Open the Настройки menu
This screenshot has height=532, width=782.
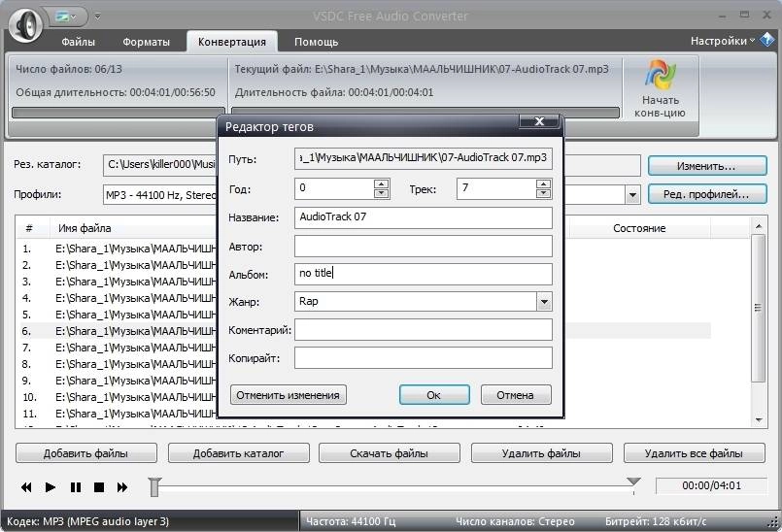722,41
